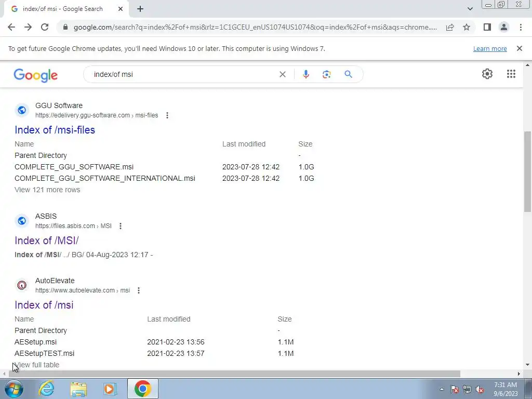The height and width of the screenshot is (399, 532).
Task: Open a new tab
Action: click(140, 9)
